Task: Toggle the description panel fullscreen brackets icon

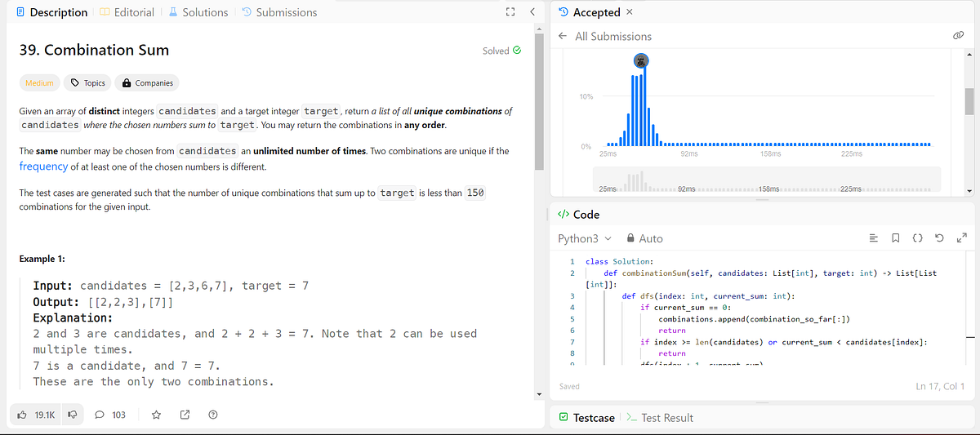Action: [x=510, y=12]
